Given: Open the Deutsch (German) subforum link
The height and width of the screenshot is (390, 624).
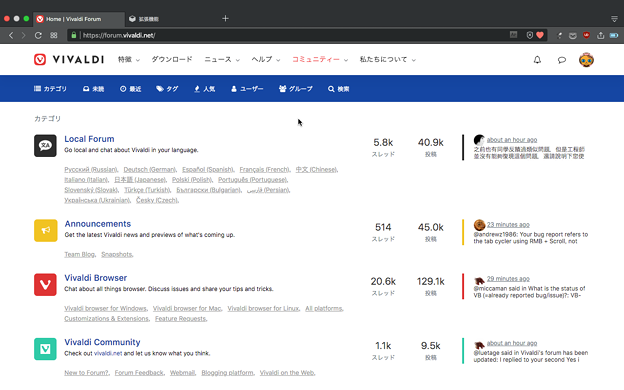Looking at the screenshot, I should [x=150, y=170].
